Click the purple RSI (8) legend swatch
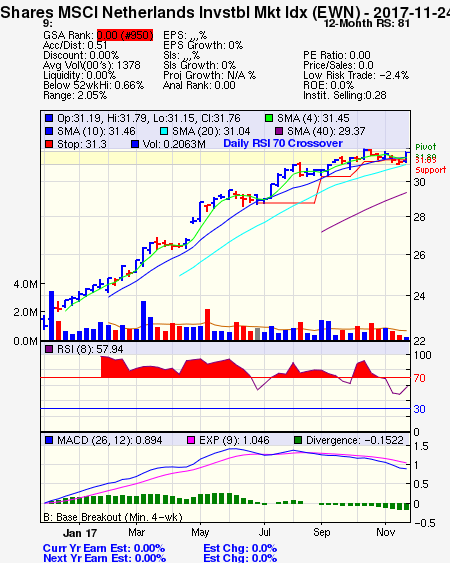This screenshot has width=450, height=563. coord(49,349)
